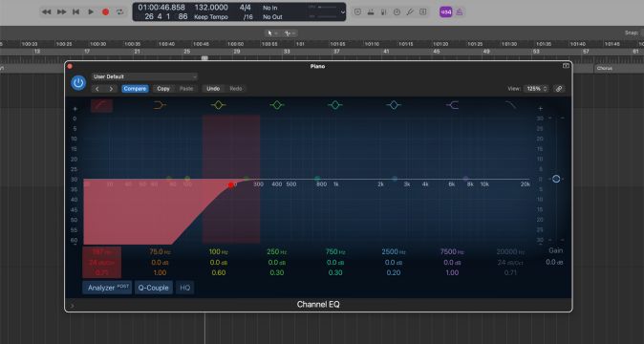Click the Paste button in plugin header
Image resolution: width=644 pixels, height=344 pixels.
tap(186, 89)
